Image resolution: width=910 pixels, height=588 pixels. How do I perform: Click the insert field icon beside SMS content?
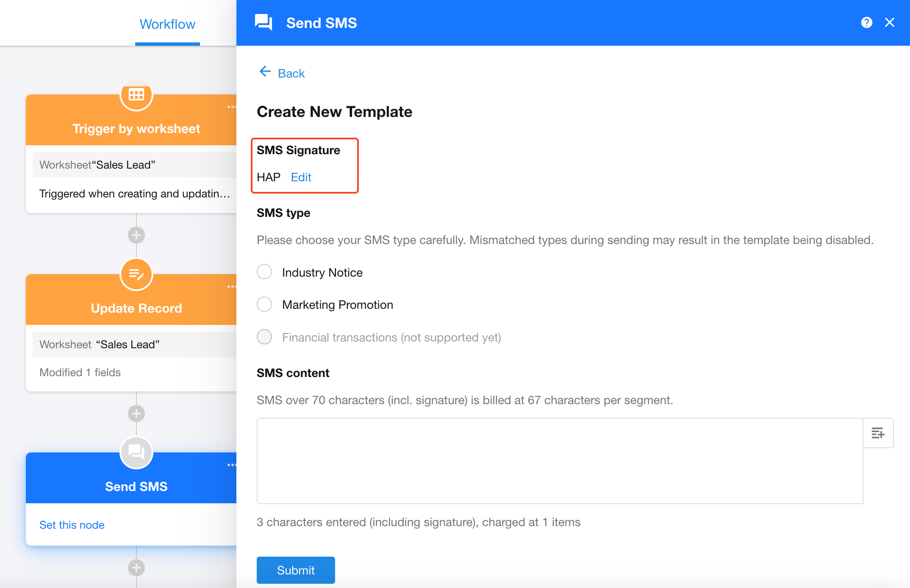click(x=878, y=433)
